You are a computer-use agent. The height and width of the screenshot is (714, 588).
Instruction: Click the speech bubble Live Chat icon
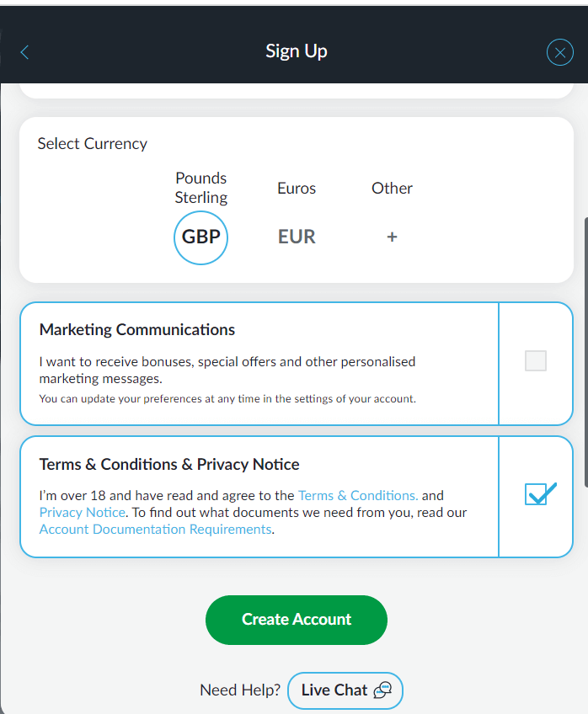pyautogui.click(x=383, y=690)
